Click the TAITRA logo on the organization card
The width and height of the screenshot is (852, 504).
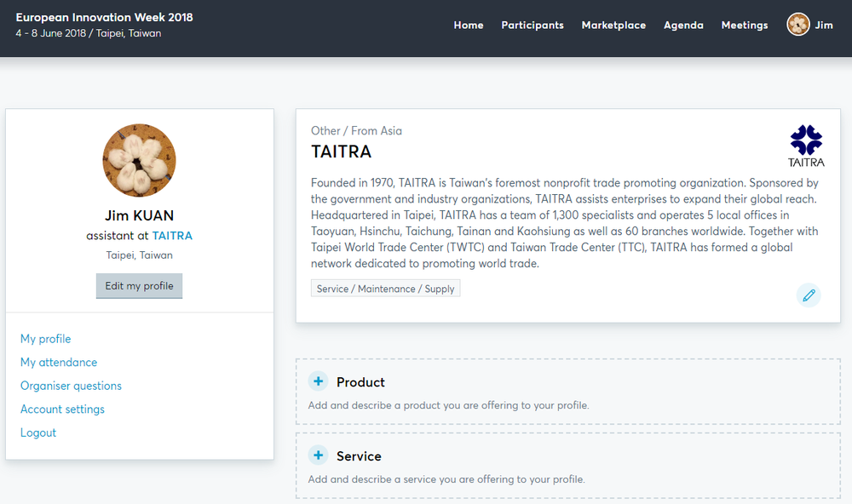pos(806,146)
